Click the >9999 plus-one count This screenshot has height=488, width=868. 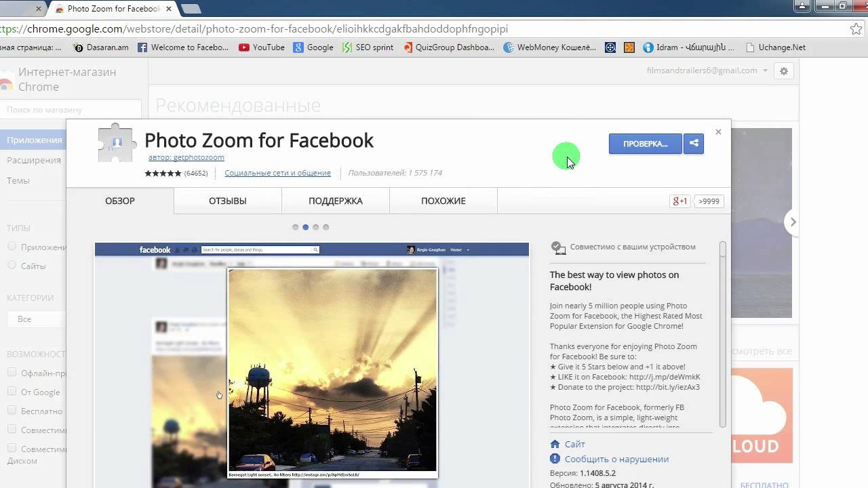pos(709,201)
